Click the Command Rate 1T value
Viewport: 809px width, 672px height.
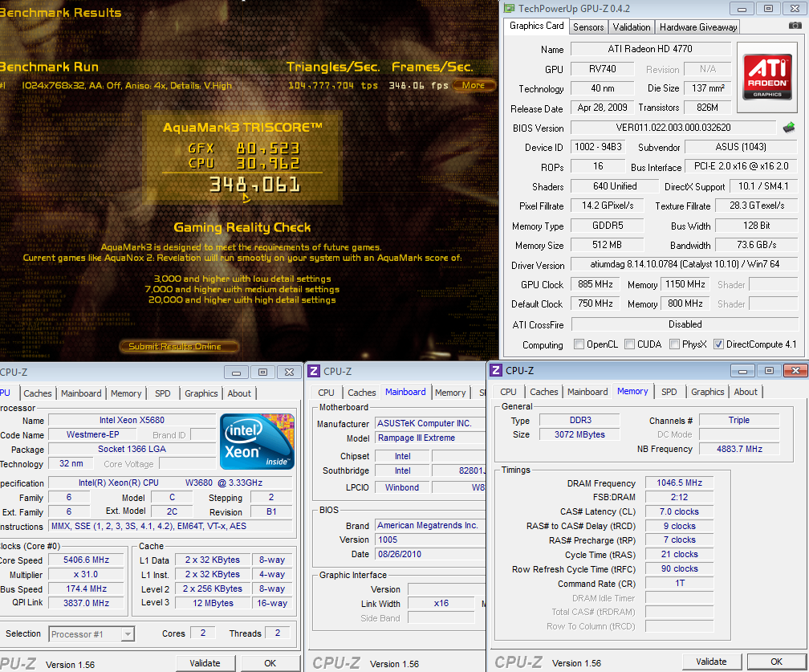679,583
